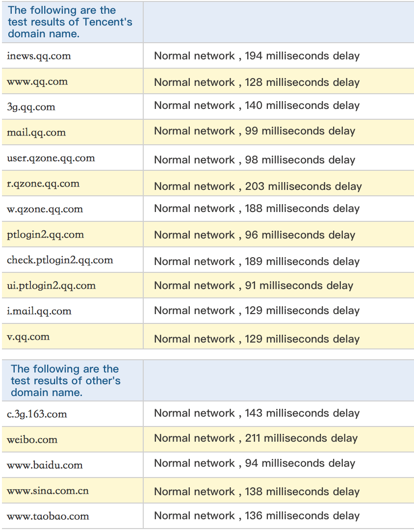Select the www.baidu.com domain row
The image size is (414, 532).
45,465
